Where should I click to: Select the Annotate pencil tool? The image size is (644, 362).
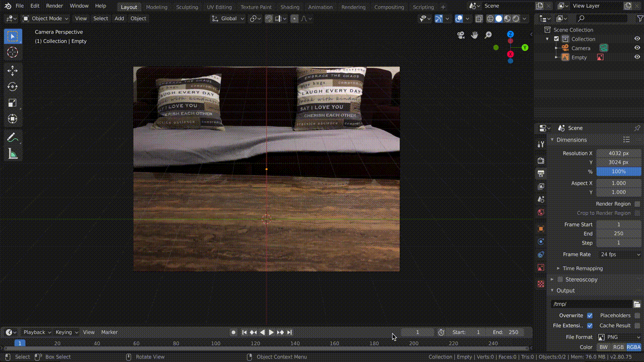pyautogui.click(x=13, y=137)
